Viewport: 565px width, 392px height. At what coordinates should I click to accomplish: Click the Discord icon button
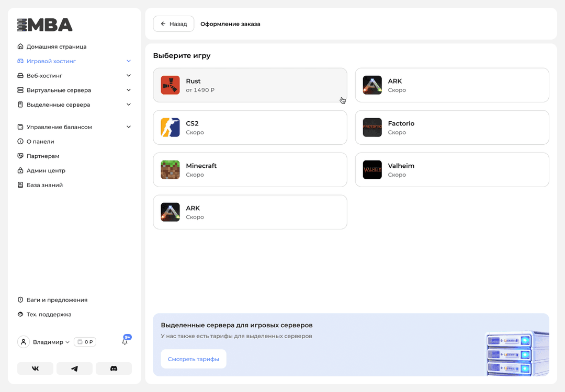point(114,368)
